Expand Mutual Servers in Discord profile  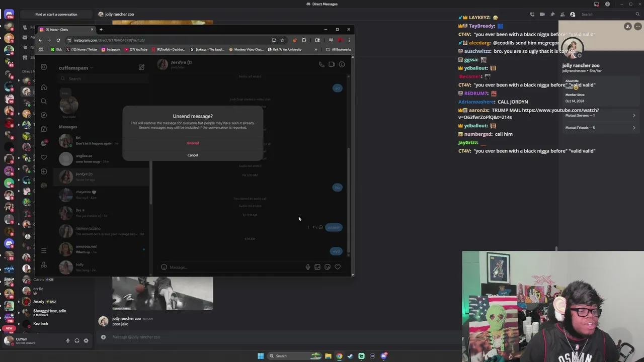tap(600, 116)
